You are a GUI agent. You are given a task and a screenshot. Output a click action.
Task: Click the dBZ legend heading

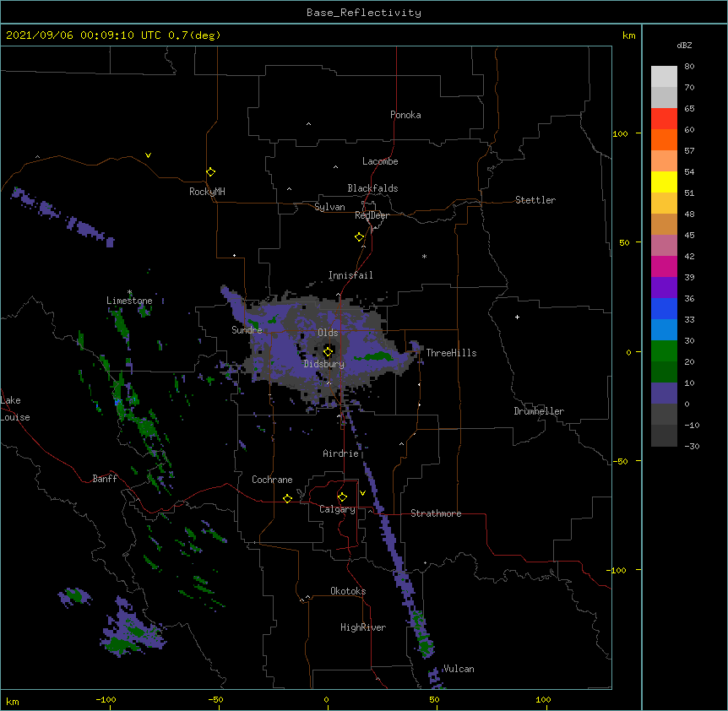pos(684,45)
